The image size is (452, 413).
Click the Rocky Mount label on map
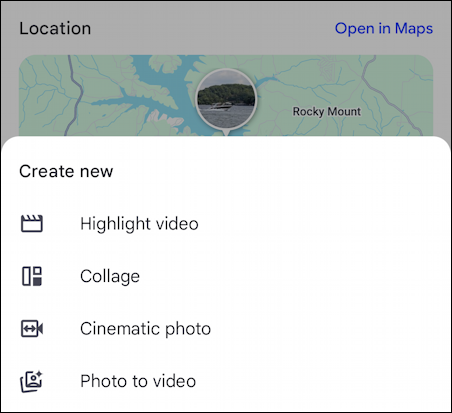(x=327, y=111)
